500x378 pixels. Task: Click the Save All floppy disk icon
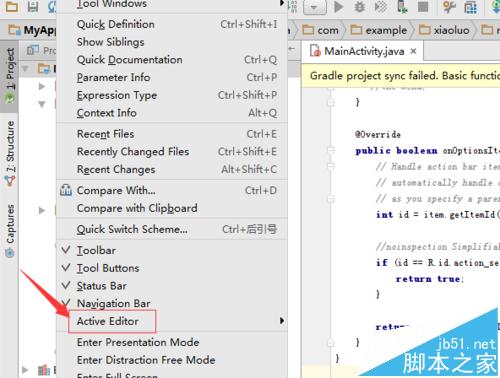(32, 7)
